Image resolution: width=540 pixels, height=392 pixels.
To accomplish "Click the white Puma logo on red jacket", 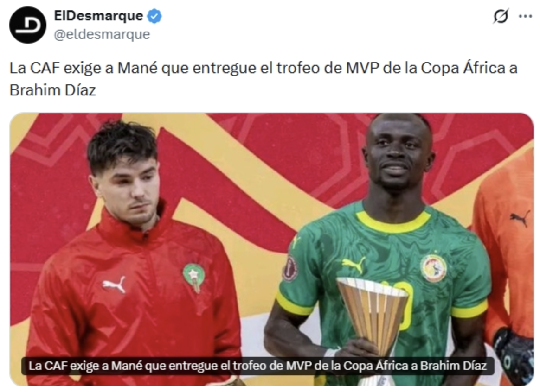I will click(x=114, y=285).
